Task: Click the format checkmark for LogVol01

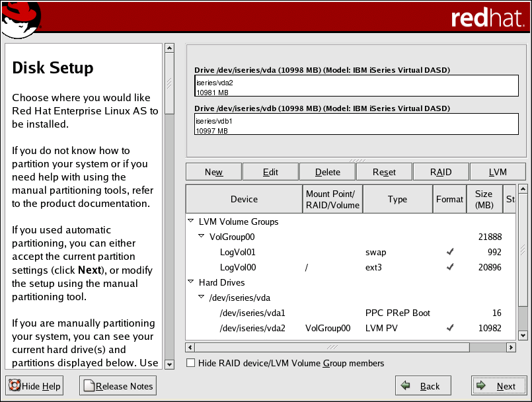Action: tap(450, 252)
